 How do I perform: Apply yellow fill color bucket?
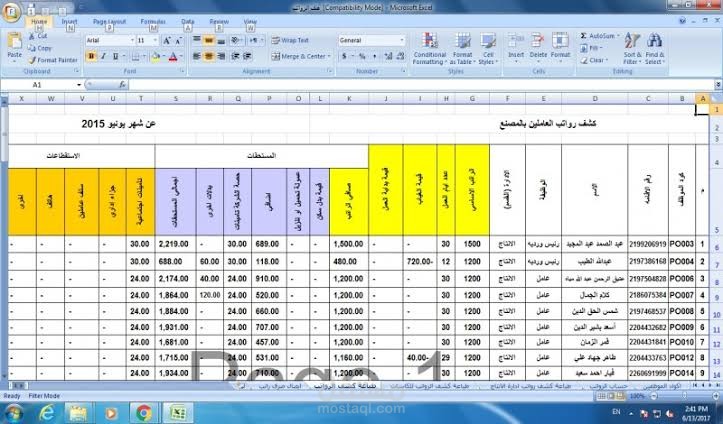155,57
